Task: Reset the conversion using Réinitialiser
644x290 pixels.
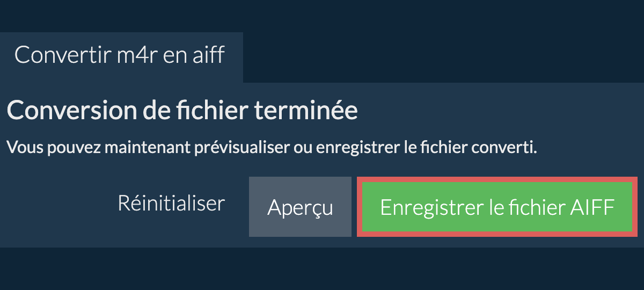Action: pos(171,204)
